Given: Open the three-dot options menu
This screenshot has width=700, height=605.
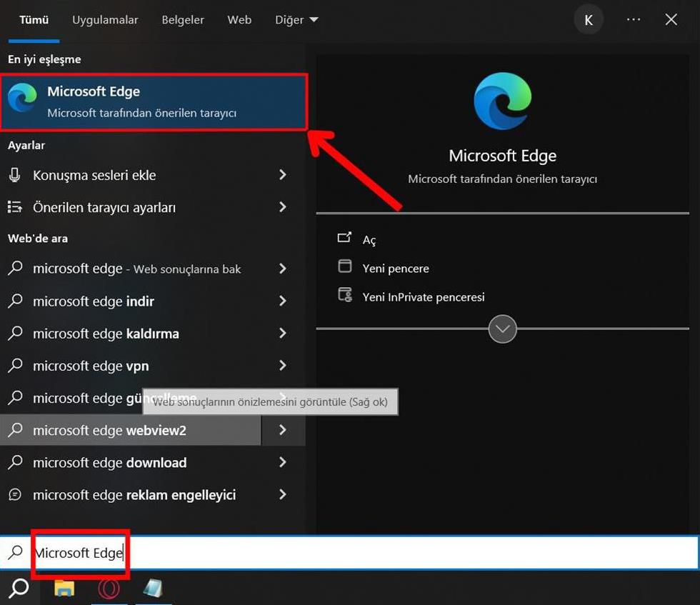Looking at the screenshot, I should 634,20.
